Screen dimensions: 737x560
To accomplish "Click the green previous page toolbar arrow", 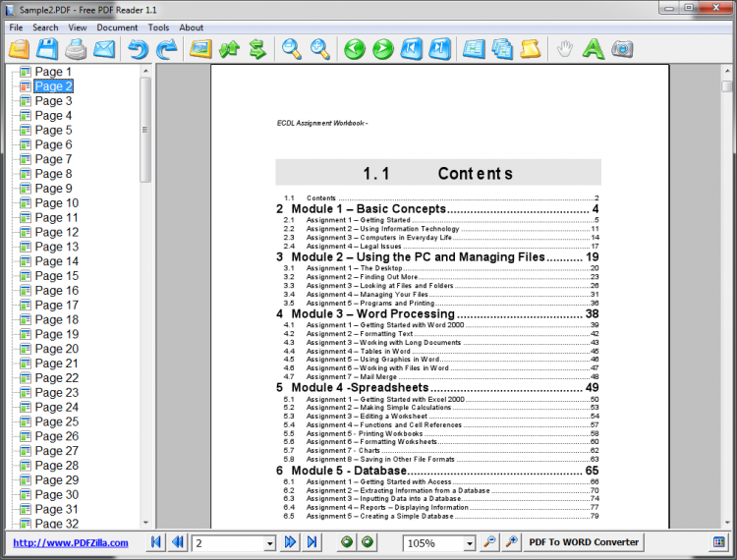I will click(x=354, y=48).
